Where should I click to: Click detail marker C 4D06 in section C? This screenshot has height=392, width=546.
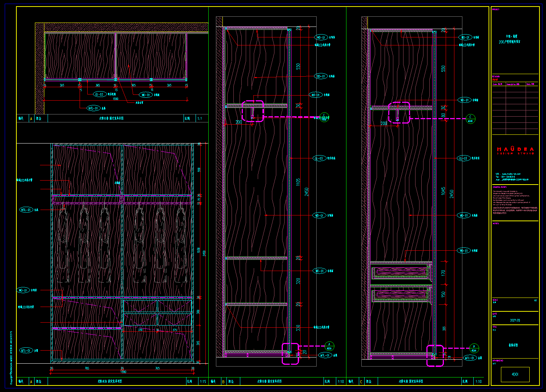coord(470,119)
